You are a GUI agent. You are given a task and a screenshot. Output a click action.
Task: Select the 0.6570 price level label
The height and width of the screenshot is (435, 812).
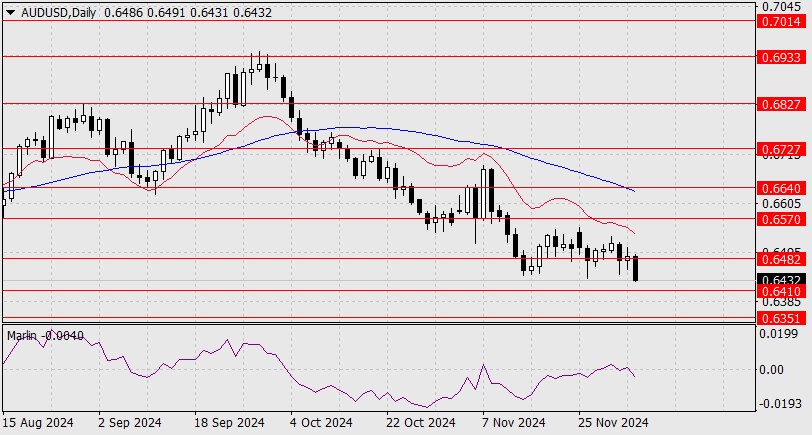click(781, 219)
